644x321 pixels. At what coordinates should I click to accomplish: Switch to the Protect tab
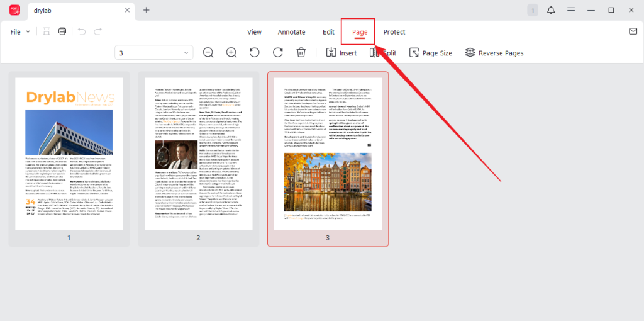pos(394,32)
